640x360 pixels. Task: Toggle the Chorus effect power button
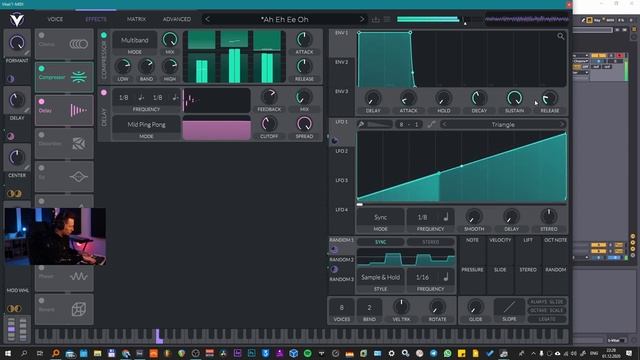pyautogui.click(x=42, y=36)
